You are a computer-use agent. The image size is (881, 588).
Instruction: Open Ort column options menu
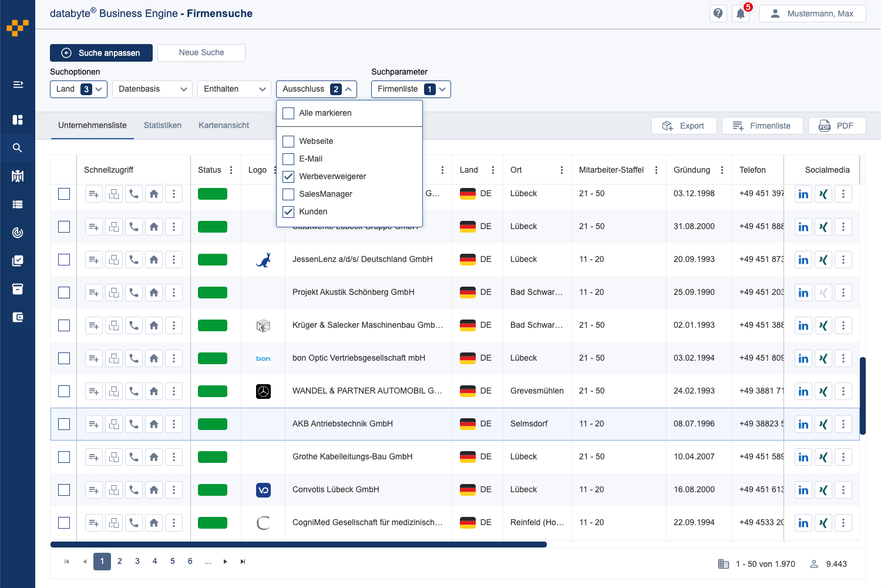pyautogui.click(x=561, y=170)
